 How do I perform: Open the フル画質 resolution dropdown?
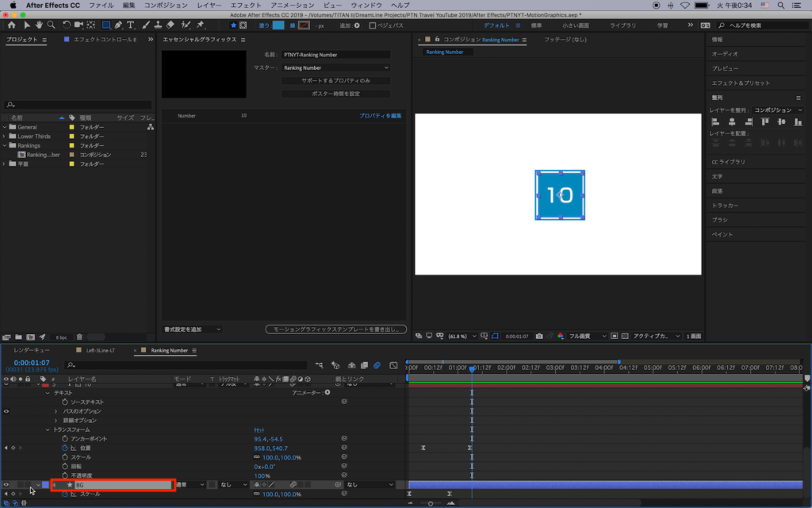[x=588, y=337]
